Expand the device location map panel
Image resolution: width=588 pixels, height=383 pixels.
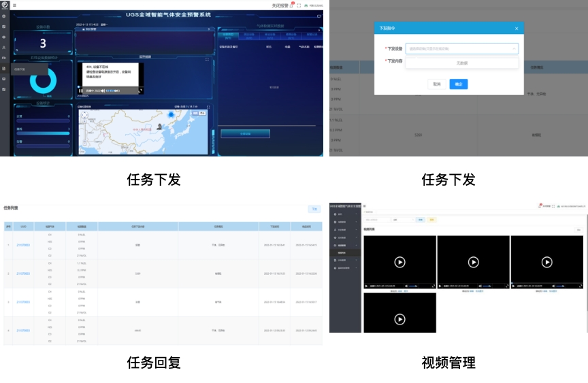(208, 107)
